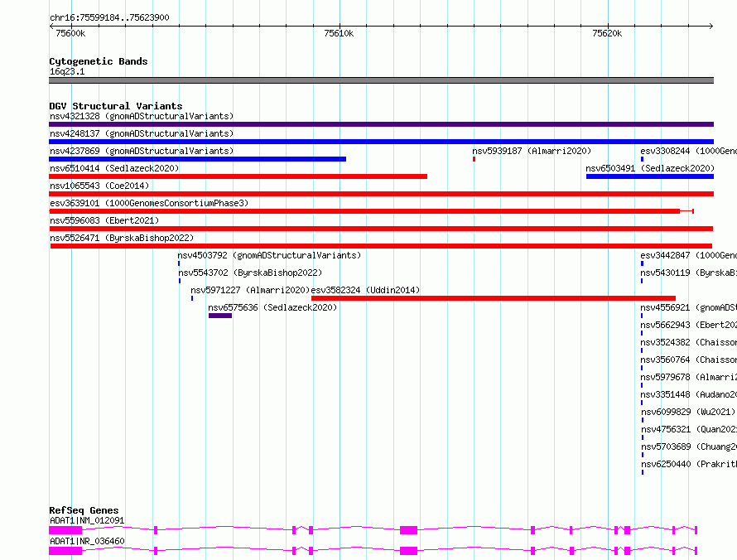Click the nsv6510414 Sedlazeck2020 label
Viewport: 737px width, 560px height.
pos(114,168)
